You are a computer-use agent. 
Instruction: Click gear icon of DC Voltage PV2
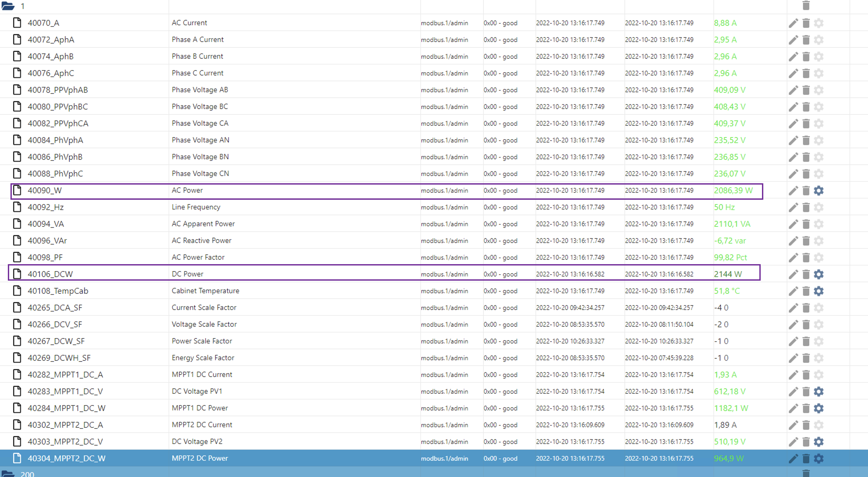[x=819, y=442]
